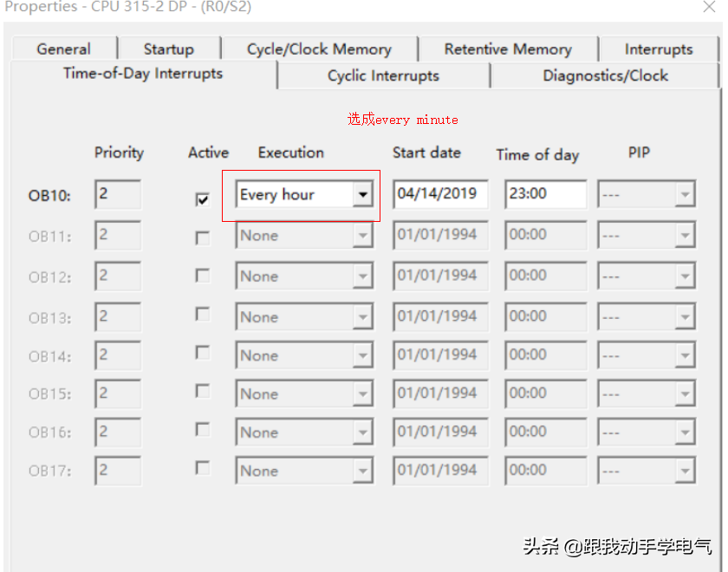Viewport: 728px width, 572px height.
Task: Open the OB13 Execution dropdown
Action: [x=363, y=317]
